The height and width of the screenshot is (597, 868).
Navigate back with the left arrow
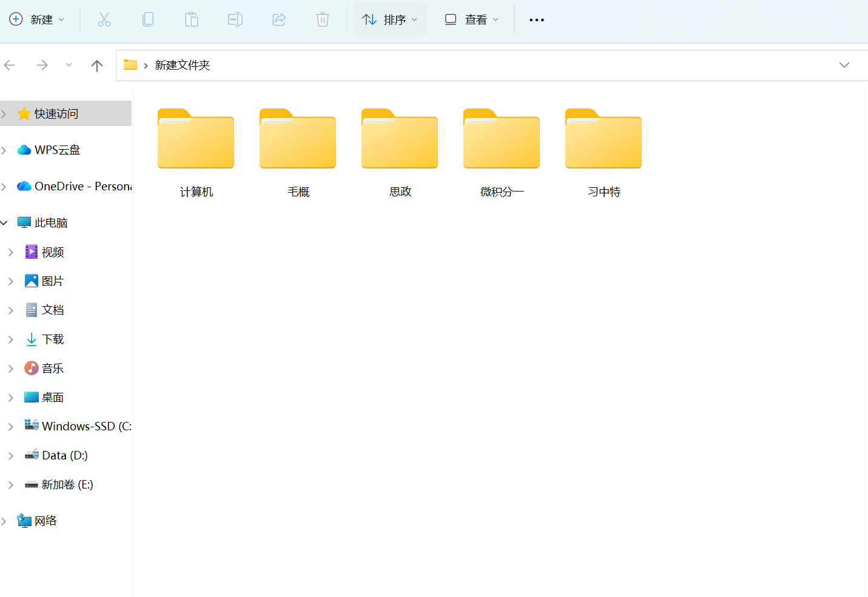click(10, 65)
